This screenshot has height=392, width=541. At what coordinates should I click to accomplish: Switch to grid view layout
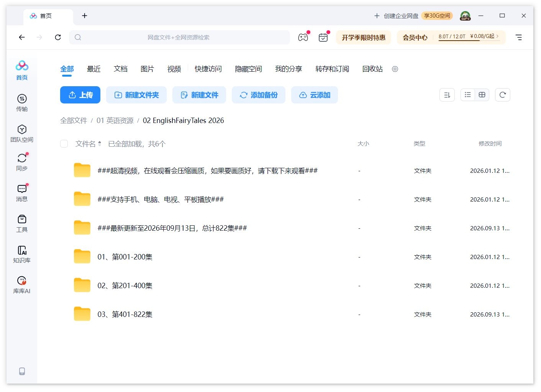482,95
